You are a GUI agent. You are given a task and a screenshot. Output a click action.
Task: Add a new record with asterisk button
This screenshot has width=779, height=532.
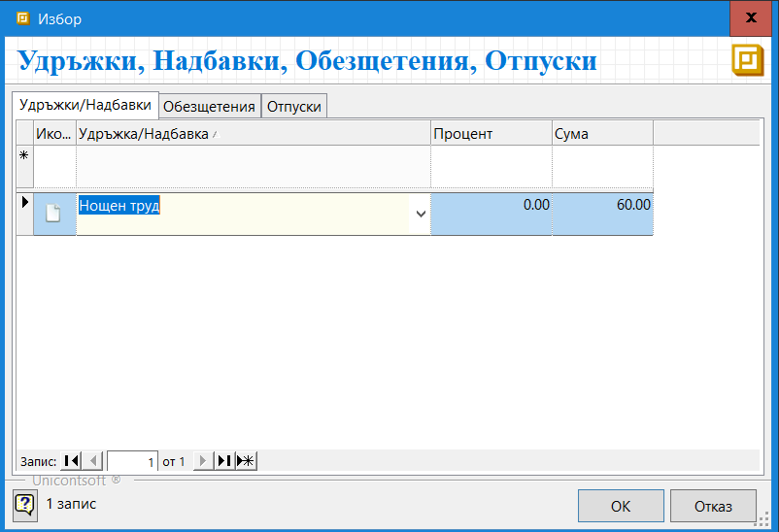point(246,461)
